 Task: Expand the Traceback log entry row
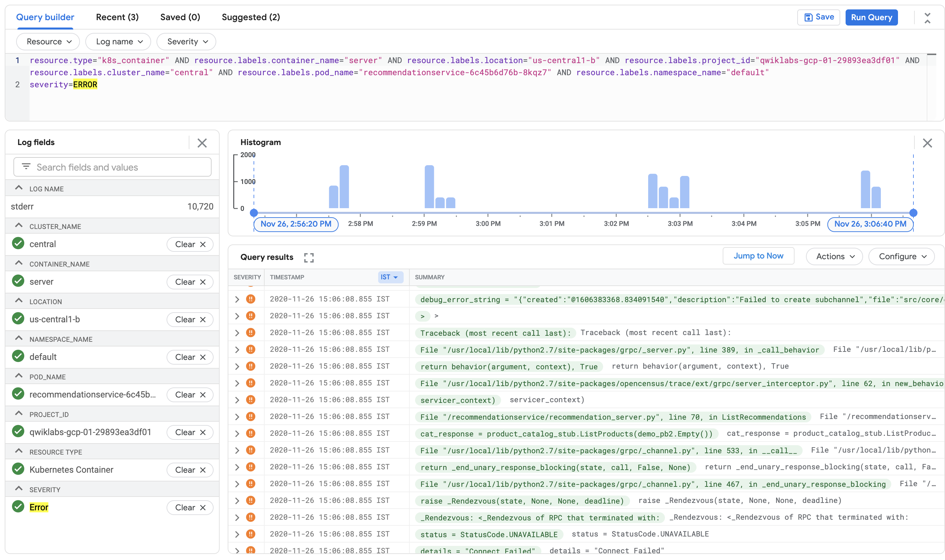click(x=237, y=333)
